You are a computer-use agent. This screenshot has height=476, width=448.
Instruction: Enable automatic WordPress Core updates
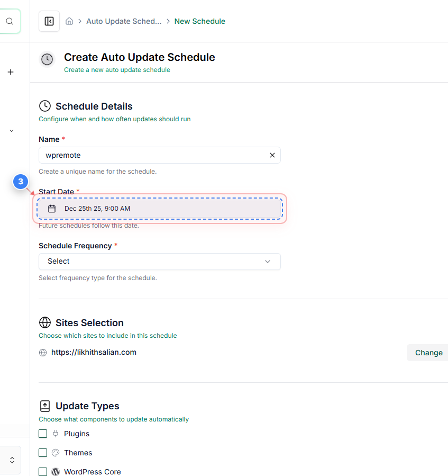click(43, 472)
